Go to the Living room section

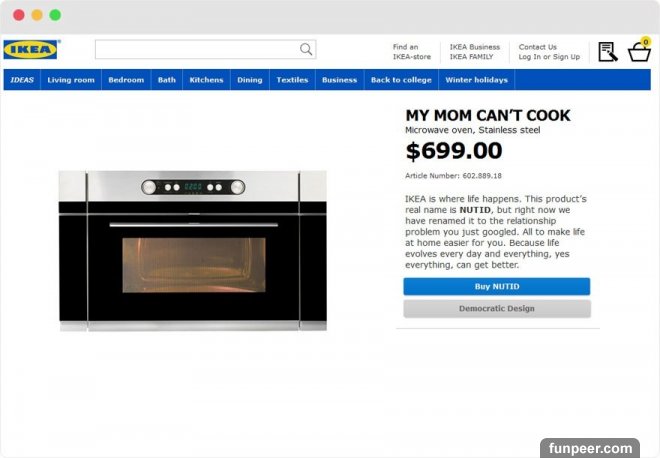point(71,80)
